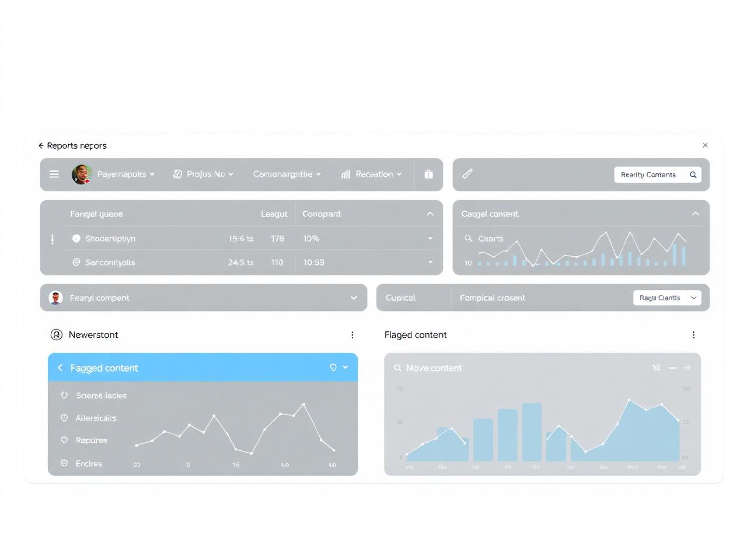Select the Allersitcalis option
The image size is (747, 560).
[x=96, y=418]
